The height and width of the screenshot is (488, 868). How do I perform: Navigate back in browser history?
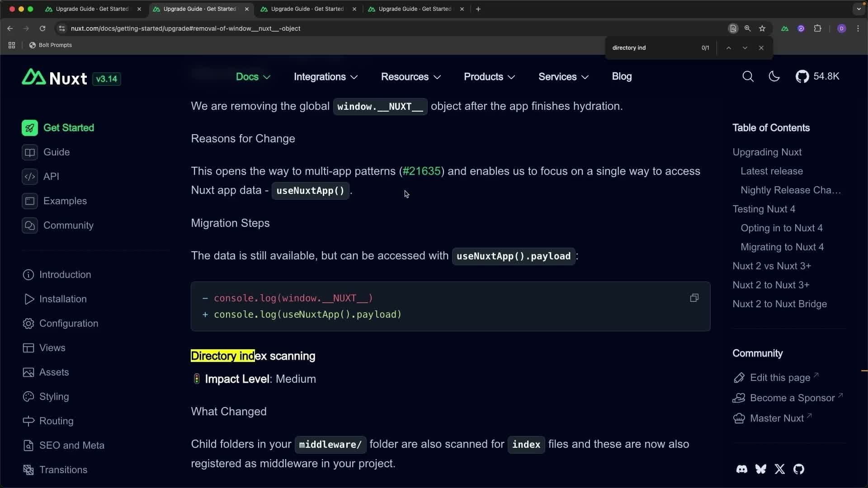10,28
